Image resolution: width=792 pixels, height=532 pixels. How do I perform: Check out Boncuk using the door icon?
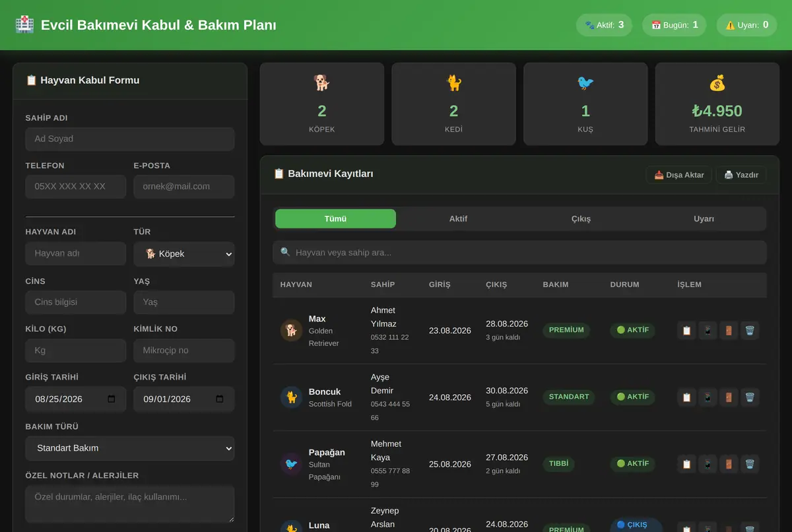[729, 397]
